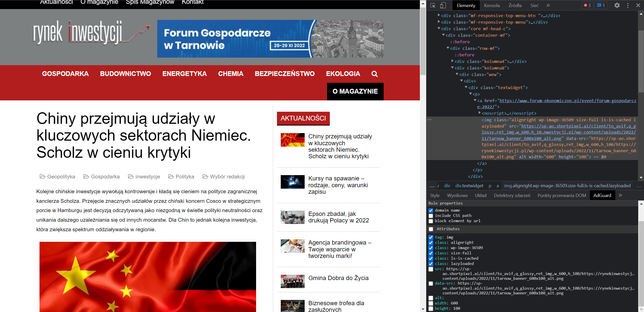Enable the include CSS path checkbox
The height and width of the screenshot is (312, 644).
[431, 216]
